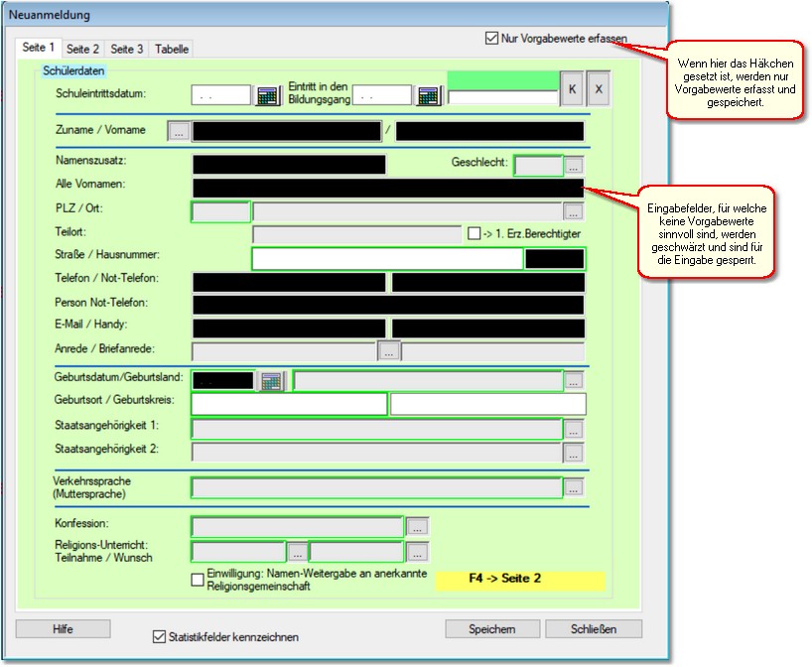The image size is (812, 667).
Task: Enable Statistikfelder kennzeichnen checkbox
Action: coord(160,636)
